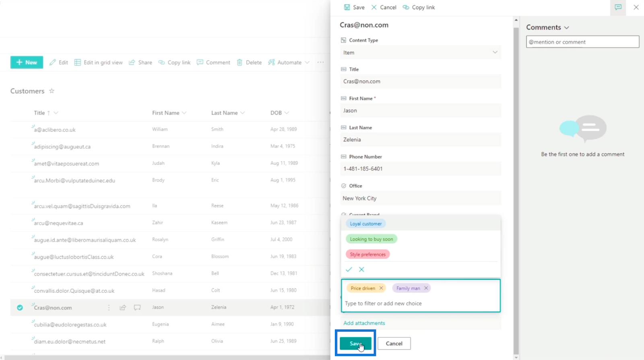Open the convallis.dolor.Quisque@at.co.uk item
Viewport: 644px width, 360px height.
(74, 291)
